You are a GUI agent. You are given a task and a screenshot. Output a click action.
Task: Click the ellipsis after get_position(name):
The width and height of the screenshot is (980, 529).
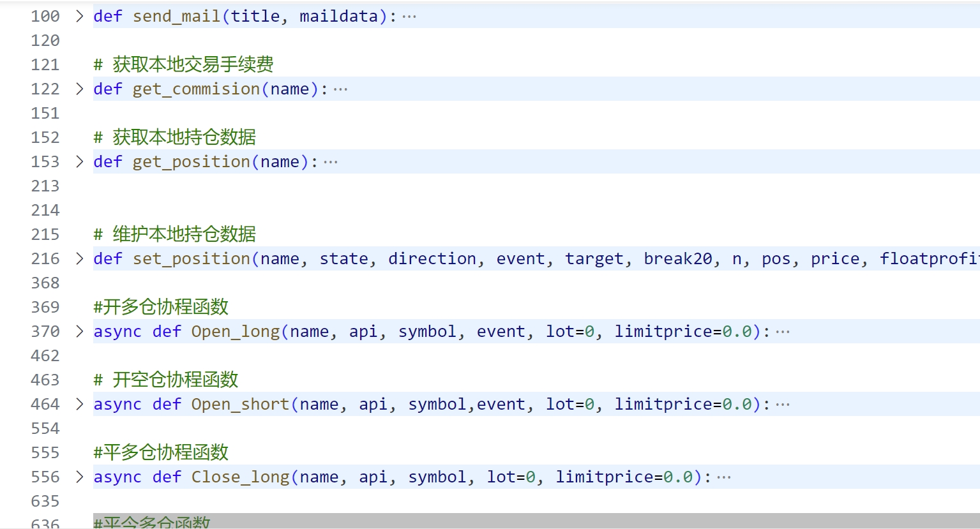tap(331, 162)
